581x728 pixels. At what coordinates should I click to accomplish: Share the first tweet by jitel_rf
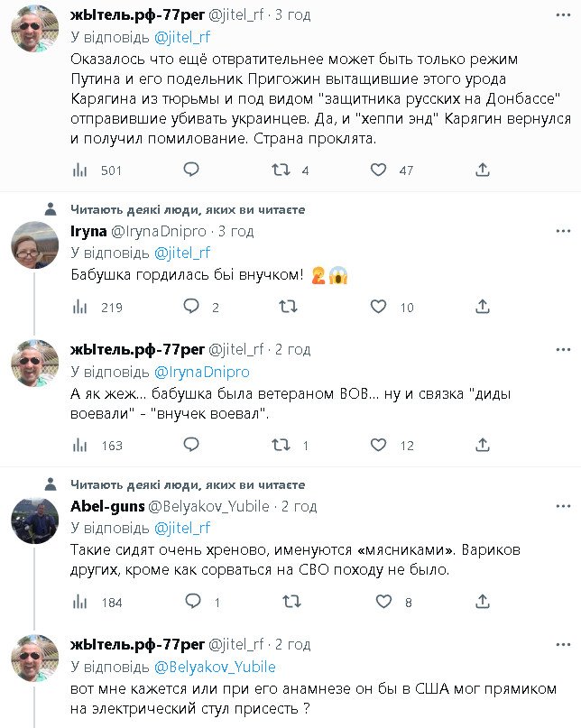tap(483, 170)
